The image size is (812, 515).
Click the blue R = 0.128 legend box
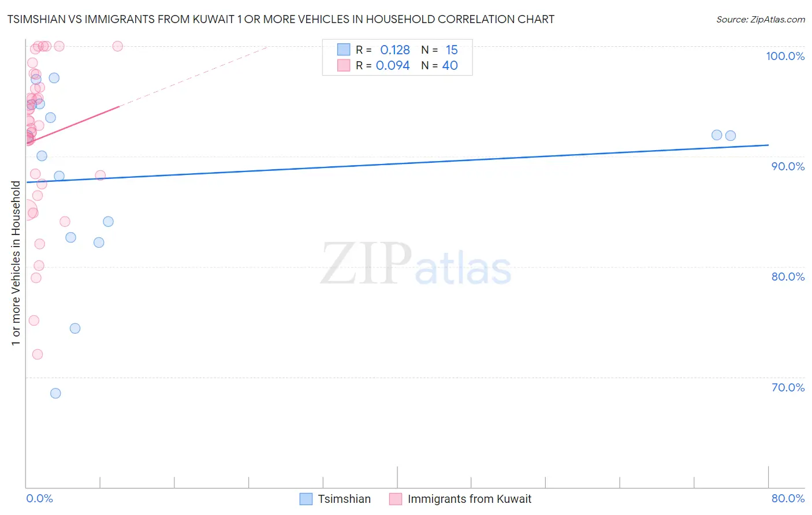click(344, 50)
